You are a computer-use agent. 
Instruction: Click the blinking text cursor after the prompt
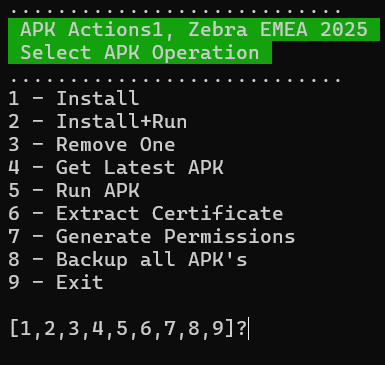[249, 329]
